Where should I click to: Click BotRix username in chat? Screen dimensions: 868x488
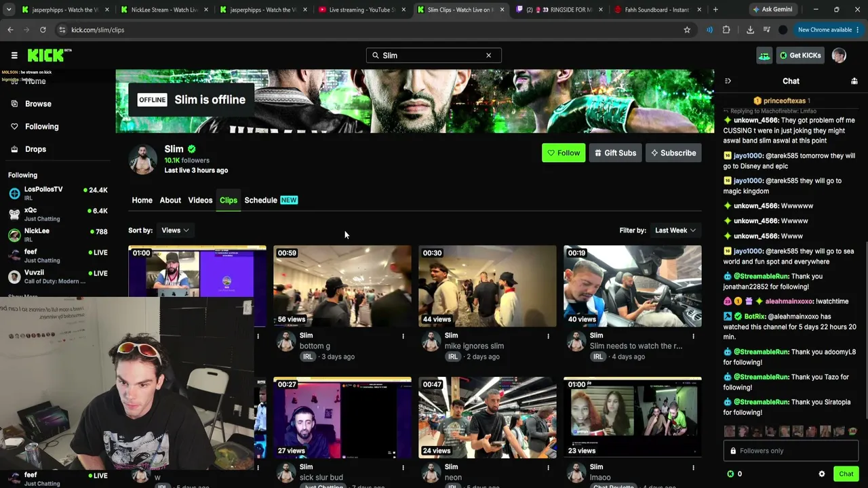click(x=755, y=317)
